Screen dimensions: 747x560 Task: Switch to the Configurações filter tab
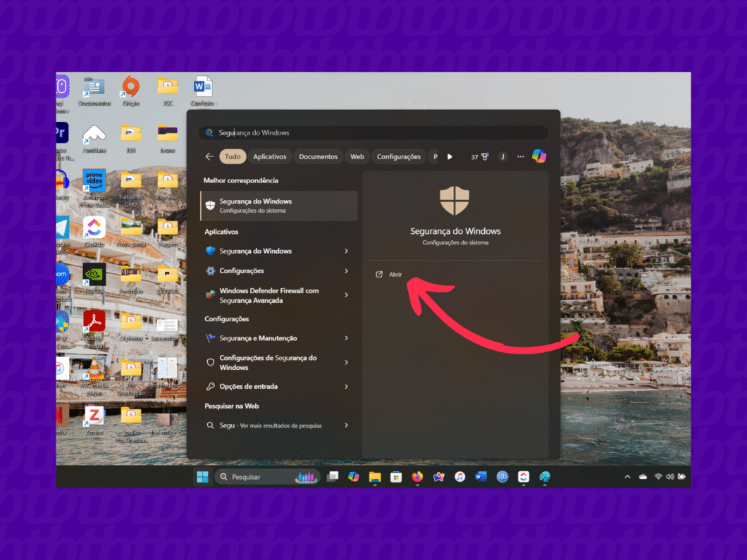(399, 156)
